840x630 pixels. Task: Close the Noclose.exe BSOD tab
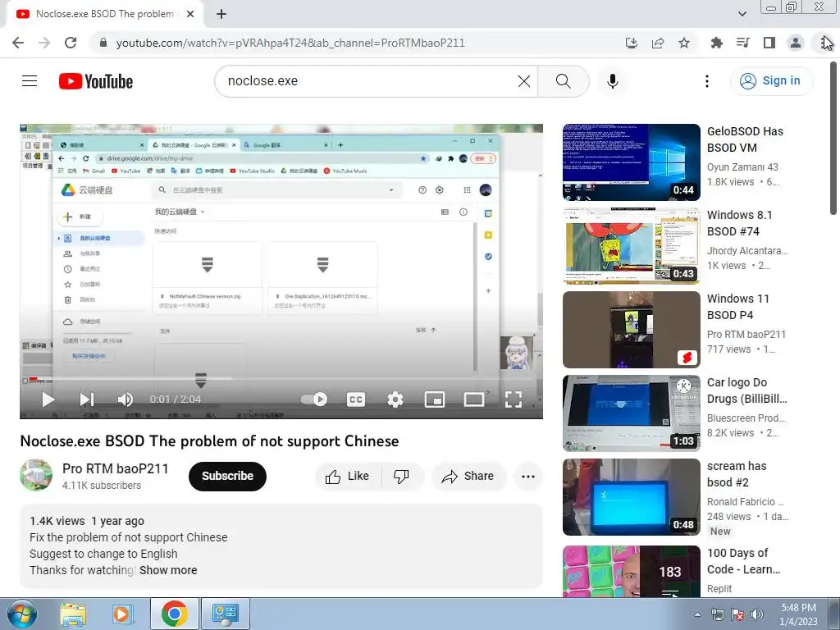pos(190,14)
